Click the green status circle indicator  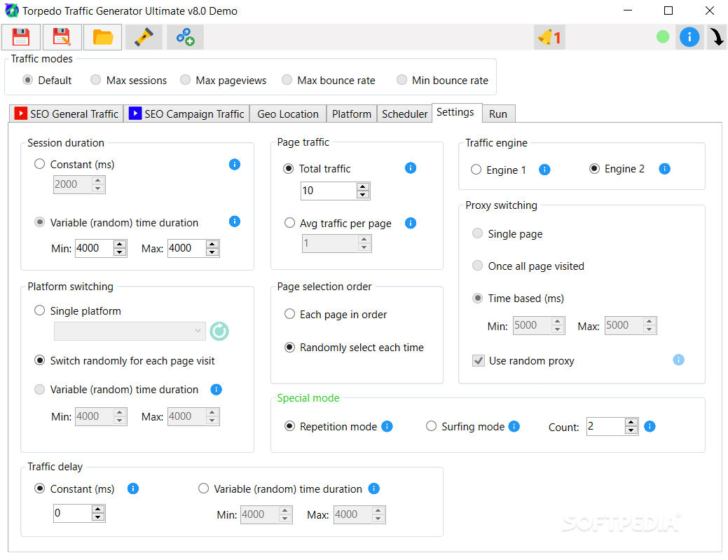[663, 36]
